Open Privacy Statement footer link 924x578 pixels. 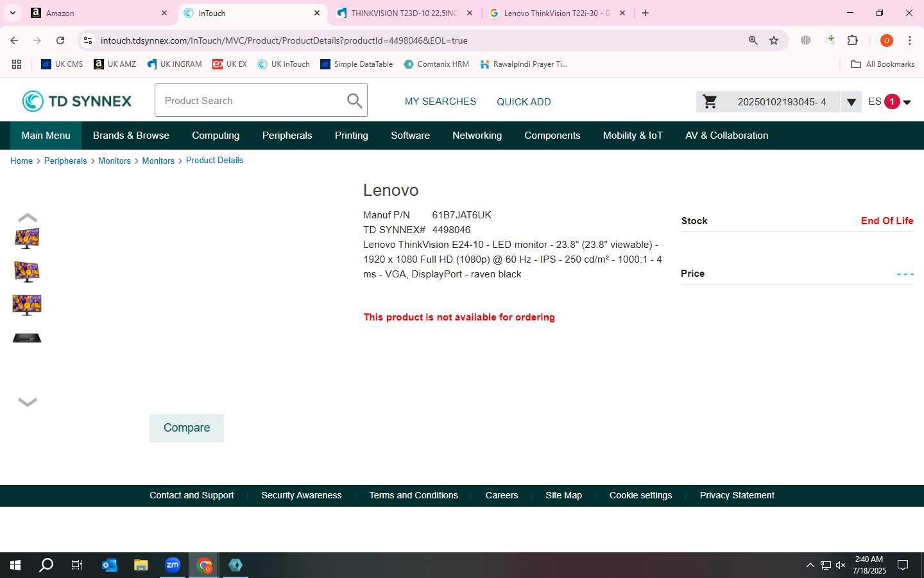pyautogui.click(x=737, y=495)
